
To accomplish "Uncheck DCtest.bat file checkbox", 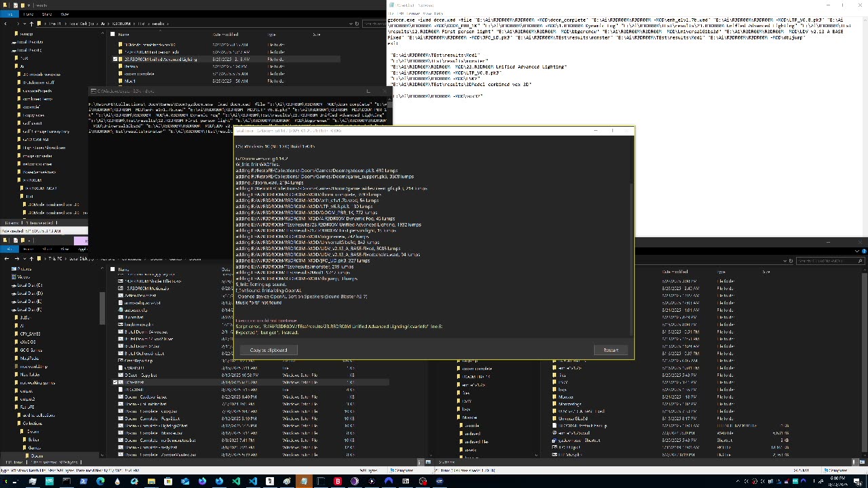I will coord(115,382).
